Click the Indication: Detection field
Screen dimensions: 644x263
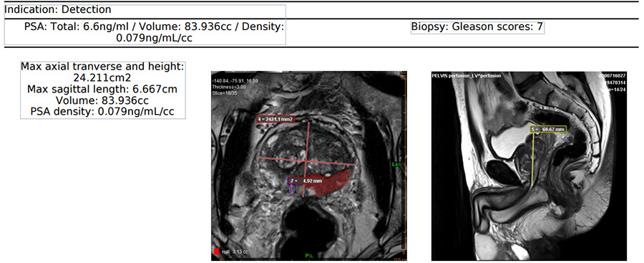[145, 10]
